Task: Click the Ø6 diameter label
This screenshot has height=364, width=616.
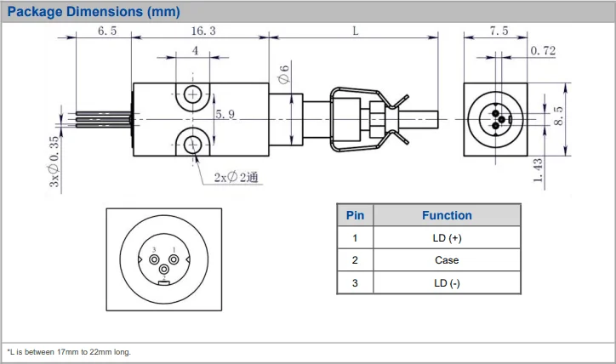Action: (x=283, y=74)
